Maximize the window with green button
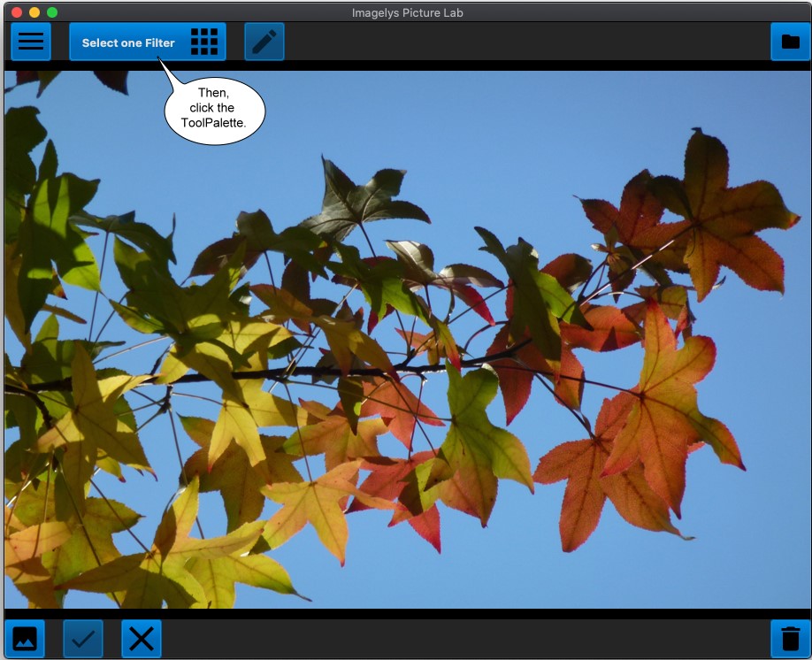This screenshot has height=660, width=812. coord(52,12)
